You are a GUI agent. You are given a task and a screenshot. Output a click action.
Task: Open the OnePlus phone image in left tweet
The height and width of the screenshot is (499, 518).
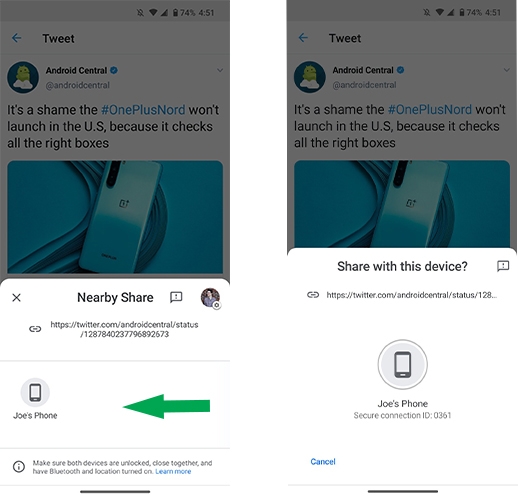(115, 217)
